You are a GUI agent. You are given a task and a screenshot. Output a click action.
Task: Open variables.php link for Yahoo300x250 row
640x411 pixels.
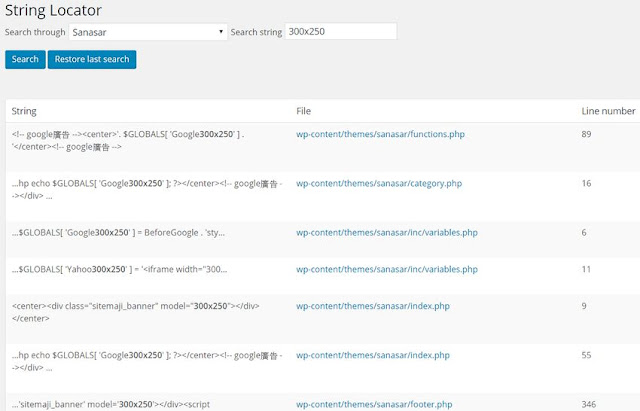[387, 269]
